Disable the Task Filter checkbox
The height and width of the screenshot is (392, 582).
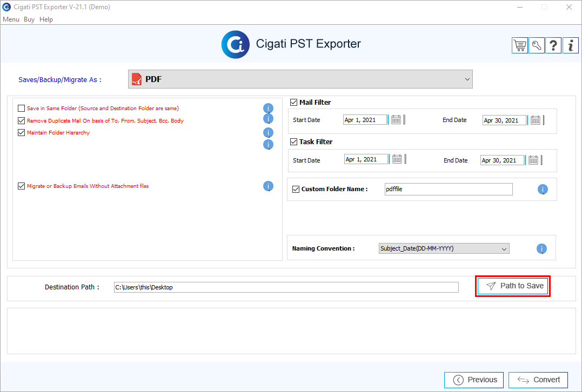point(293,141)
